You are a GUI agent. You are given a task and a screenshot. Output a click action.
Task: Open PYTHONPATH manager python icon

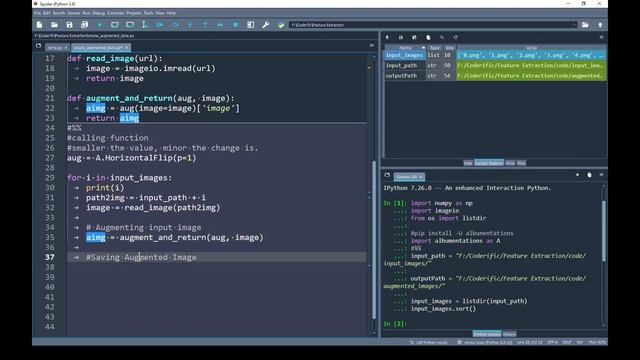pyautogui.click(x=281, y=25)
